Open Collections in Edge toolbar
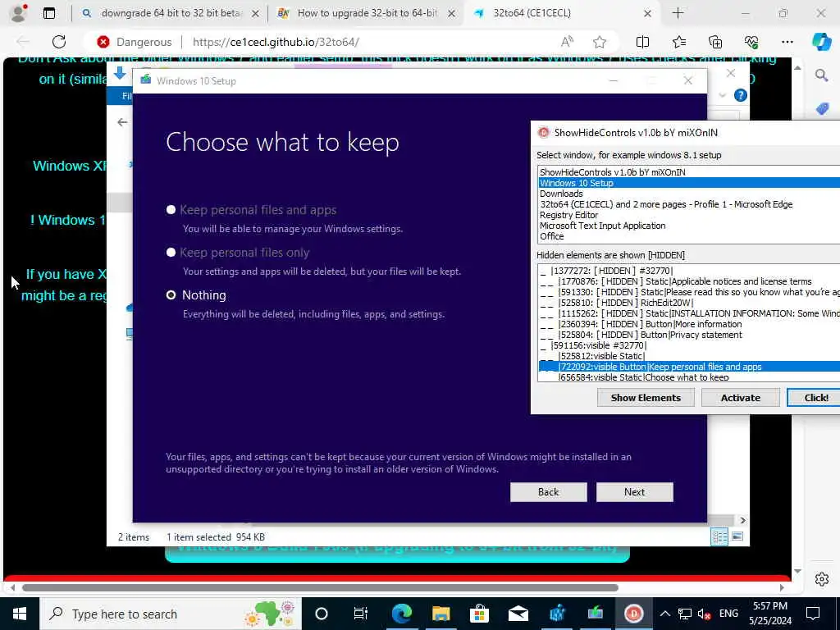The width and height of the screenshot is (840, 630). pyautogui.click(x=715, y=42)
